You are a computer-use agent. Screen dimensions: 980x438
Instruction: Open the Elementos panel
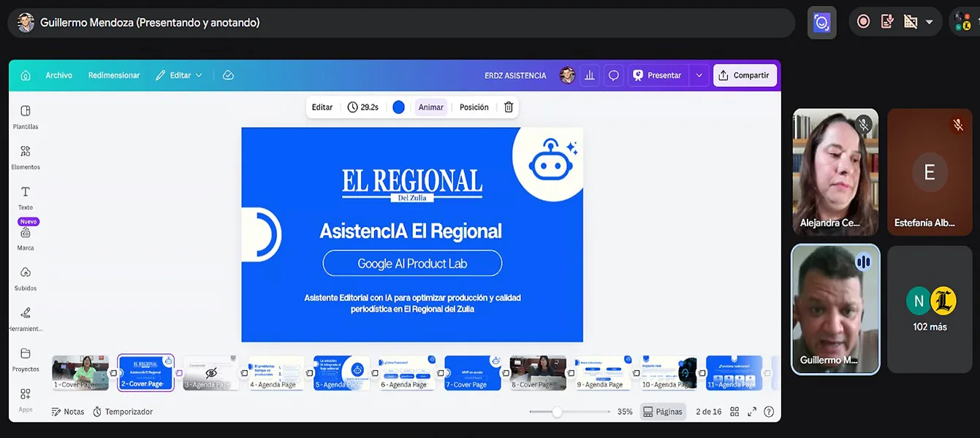(x=26, y=157)
